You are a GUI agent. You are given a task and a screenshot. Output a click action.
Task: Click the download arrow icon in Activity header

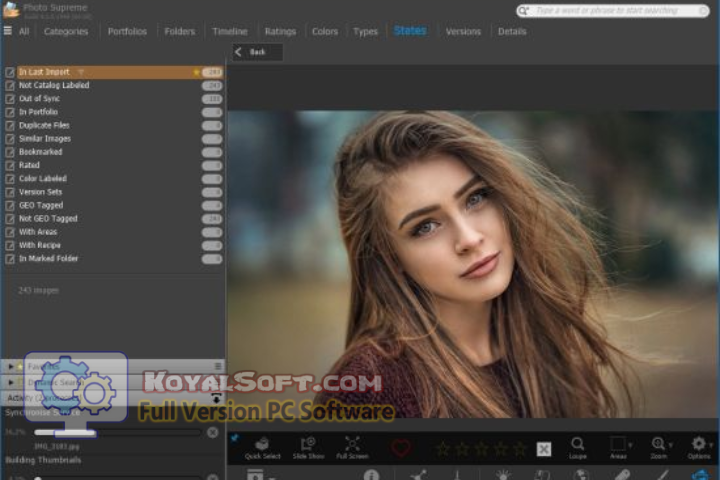[x=216, y=398]
